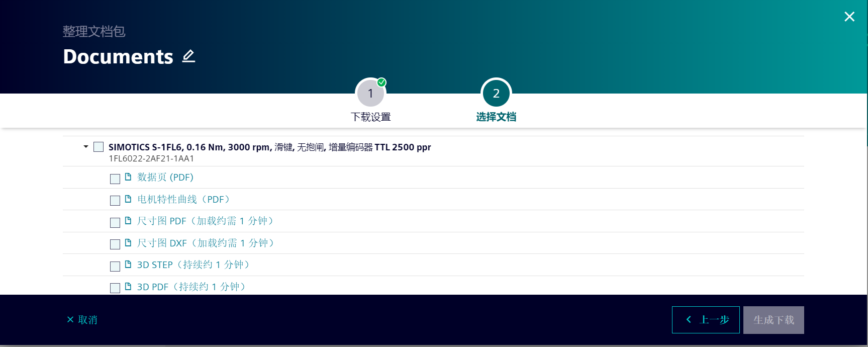Select the 尺寸图 PDF checkbox
The height and width of the screenshot is (347, 868).
click(115, 222)
